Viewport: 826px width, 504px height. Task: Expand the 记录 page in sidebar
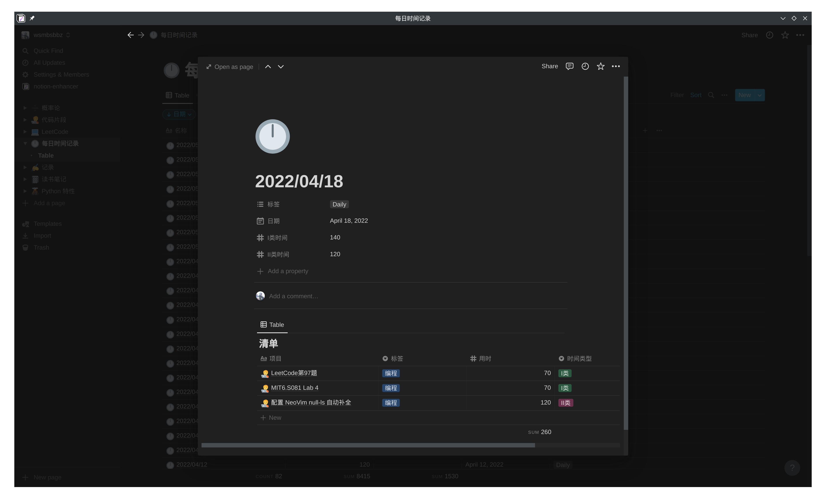point(25,167)
